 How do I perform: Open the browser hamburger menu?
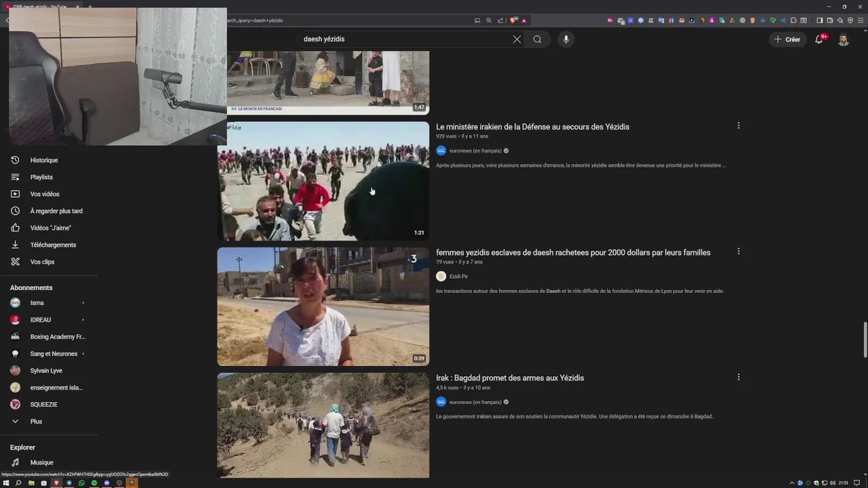[861, 20]
